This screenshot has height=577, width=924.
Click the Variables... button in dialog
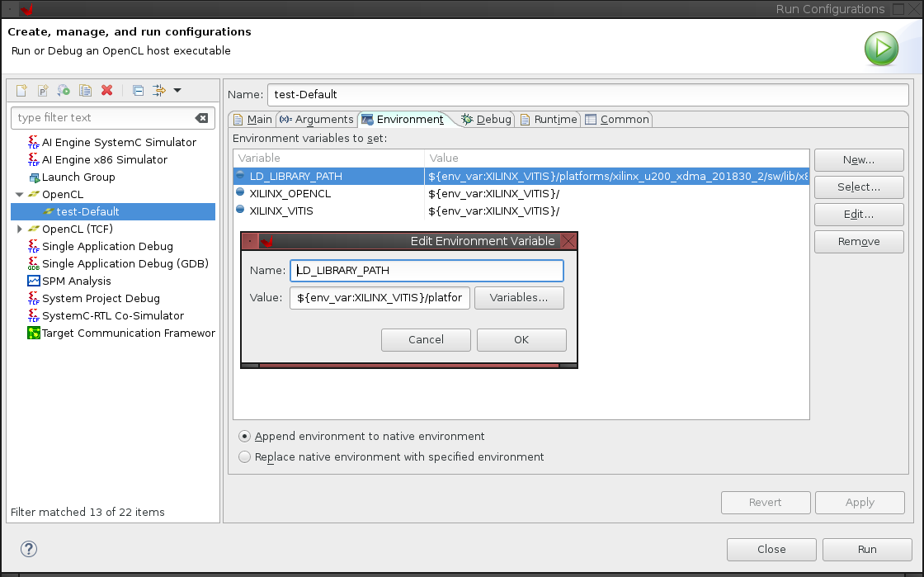point(518,298)
